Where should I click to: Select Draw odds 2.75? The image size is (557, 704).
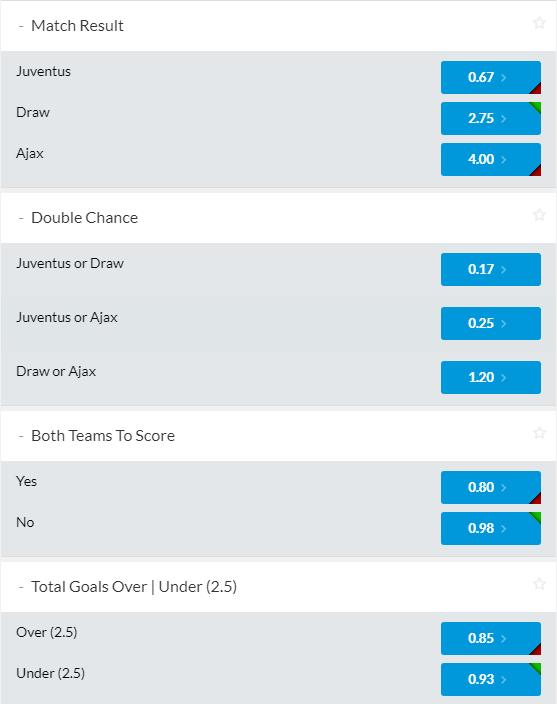[491, 119]
